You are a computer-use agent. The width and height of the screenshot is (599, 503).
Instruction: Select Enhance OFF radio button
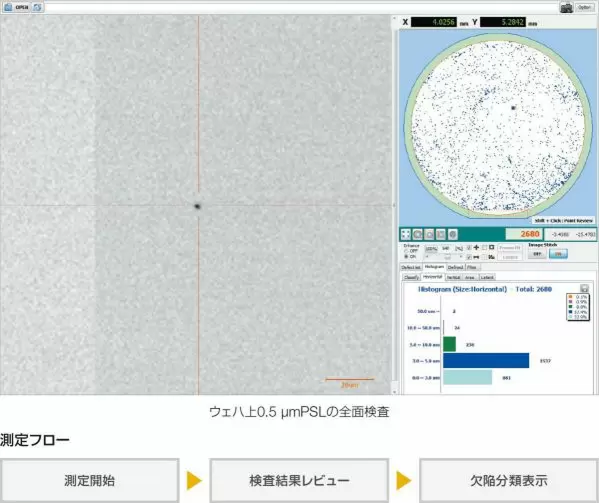click(406, 251)
